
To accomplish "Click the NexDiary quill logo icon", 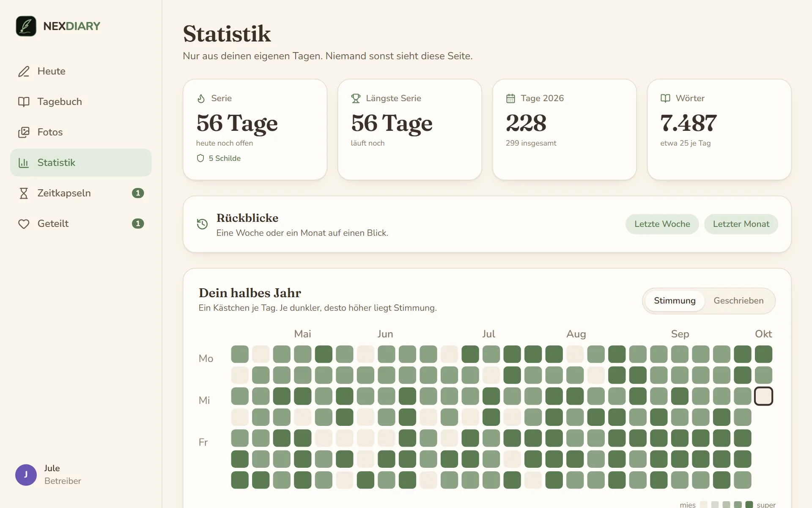I will tap(26, 26).
